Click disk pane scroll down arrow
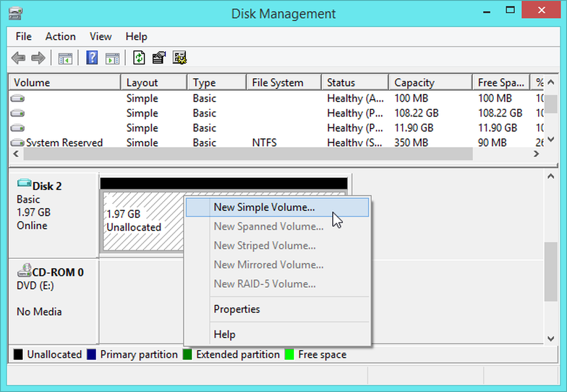Viewport: 567px width, 392px height. 551,339
